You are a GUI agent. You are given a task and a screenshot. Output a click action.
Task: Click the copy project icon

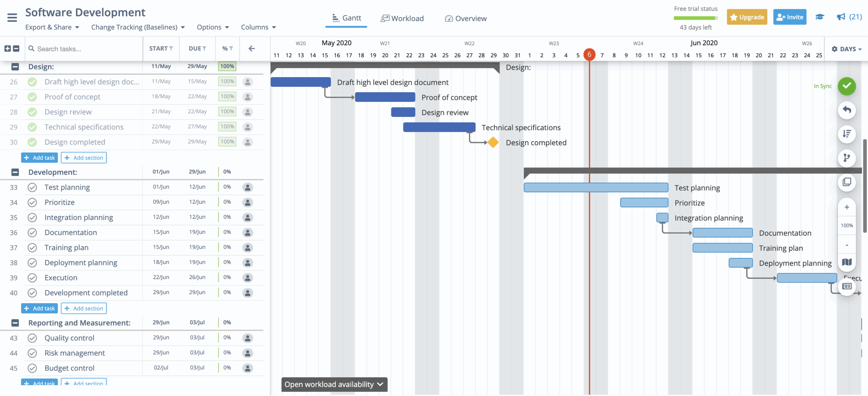coord(847,182)
